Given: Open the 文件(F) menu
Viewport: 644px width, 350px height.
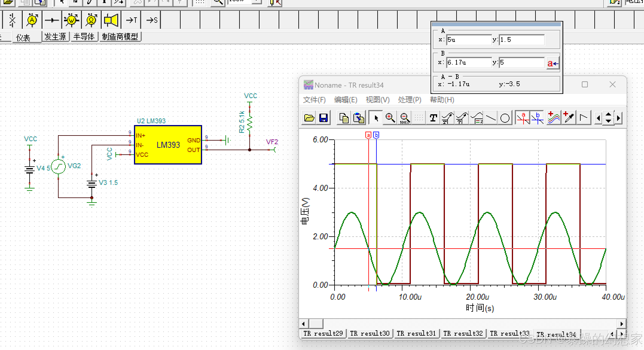Looking at the screenshot, I should point(314,100).
